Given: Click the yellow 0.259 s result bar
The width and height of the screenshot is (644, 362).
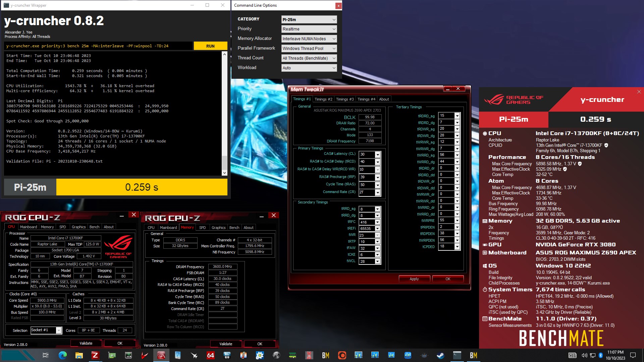Looking at the screenshot, I should tap(142, 187).
